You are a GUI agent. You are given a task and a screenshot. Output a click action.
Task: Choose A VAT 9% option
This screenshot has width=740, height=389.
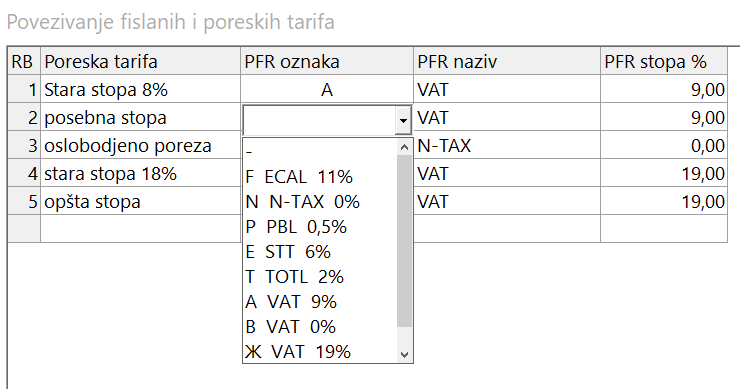pyautogui.click(x=321, y=302)
